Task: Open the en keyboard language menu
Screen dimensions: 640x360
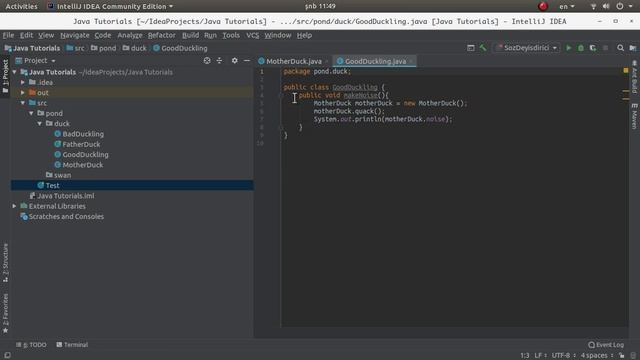Action: point(567,6)
